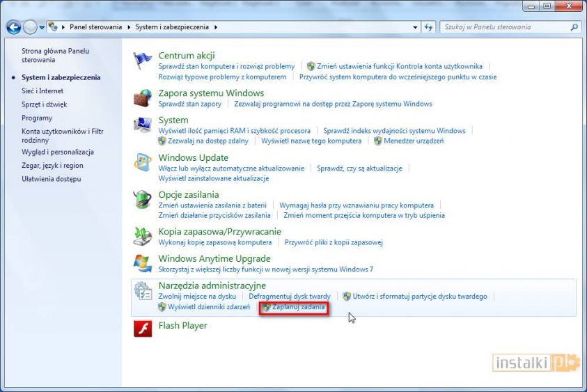Click the Narzędzia administracyjne icon
587x392 pixels.
click(x=143, y=291)
